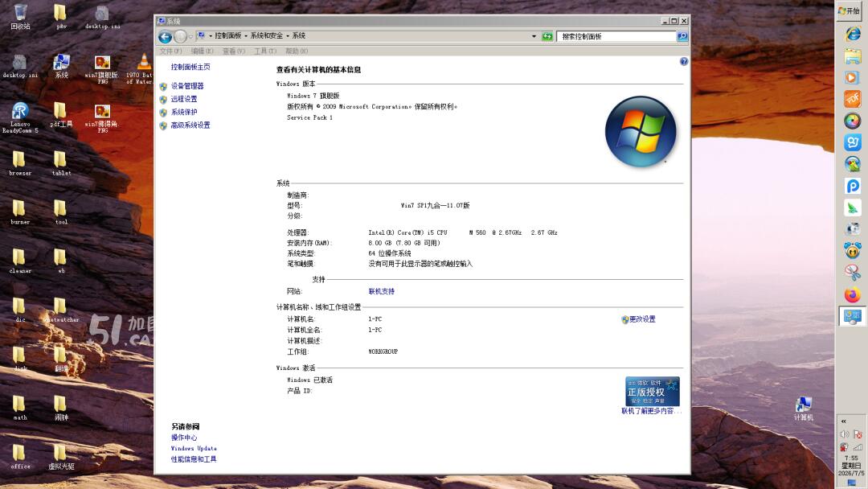
Task: Click the 联机支持 website link
Action: pos(382,291)
